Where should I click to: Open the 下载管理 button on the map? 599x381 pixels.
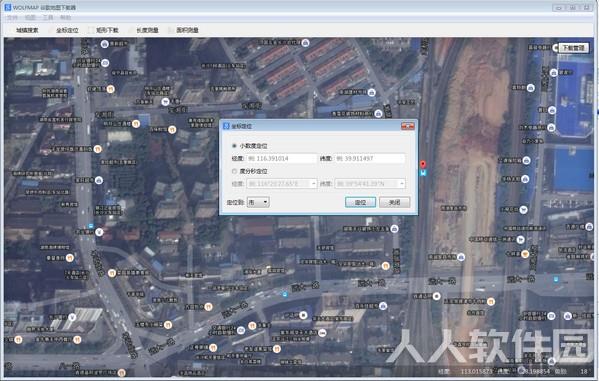coord(573,48)
